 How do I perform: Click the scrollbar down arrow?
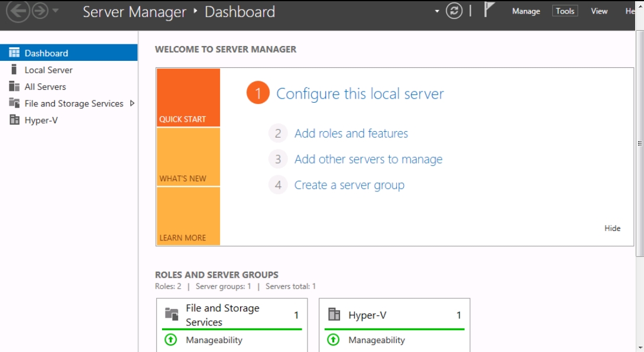pos(639,348)
